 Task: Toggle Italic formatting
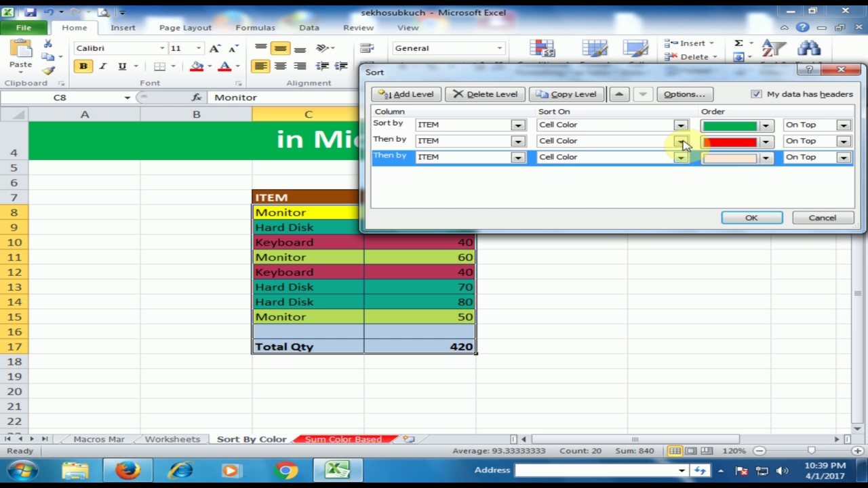click(x=102, y=66)
